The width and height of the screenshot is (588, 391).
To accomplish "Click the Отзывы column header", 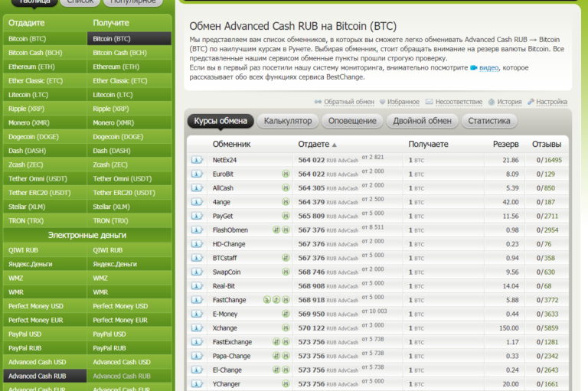I will pos(547,145).
